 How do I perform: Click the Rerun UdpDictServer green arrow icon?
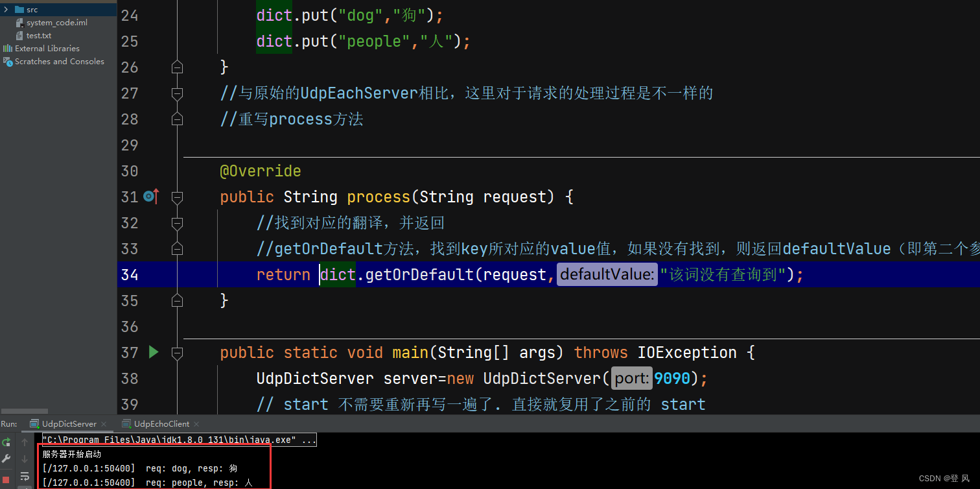[6, 442]
